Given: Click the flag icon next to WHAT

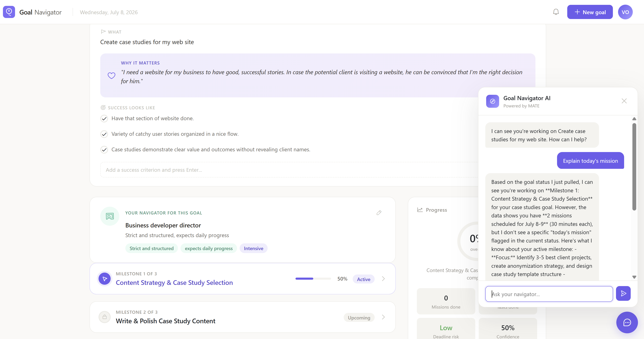Looking at the screenshot, I should point(103,32).
